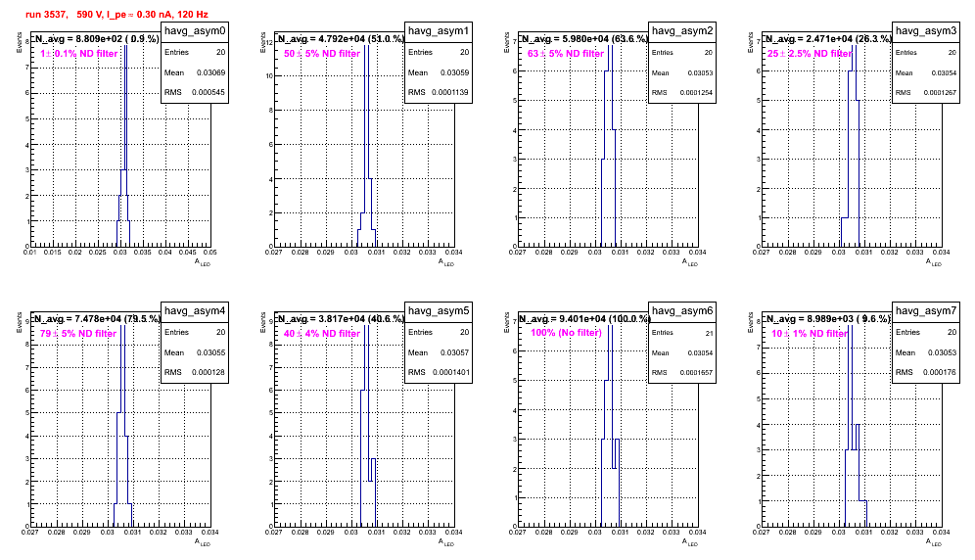This screenshot has height=560, width=975.
Task: Click the '63± 5% ND filter' label
Action: (566, 54)
